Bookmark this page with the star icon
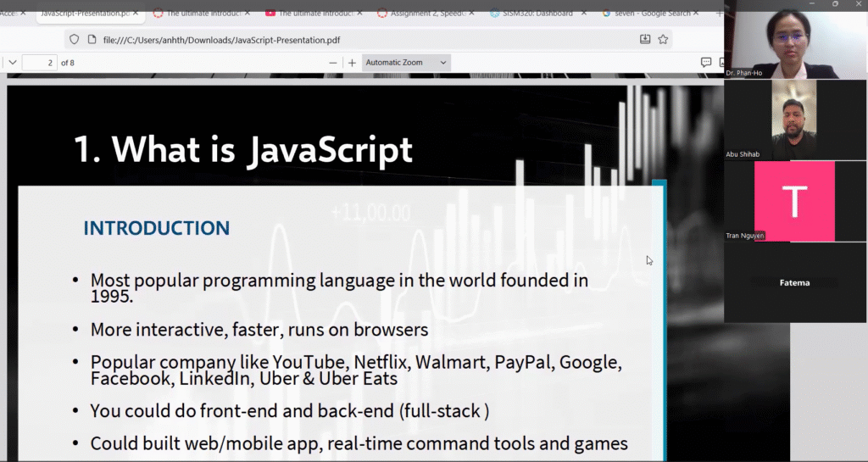 [x=663, y=39]
